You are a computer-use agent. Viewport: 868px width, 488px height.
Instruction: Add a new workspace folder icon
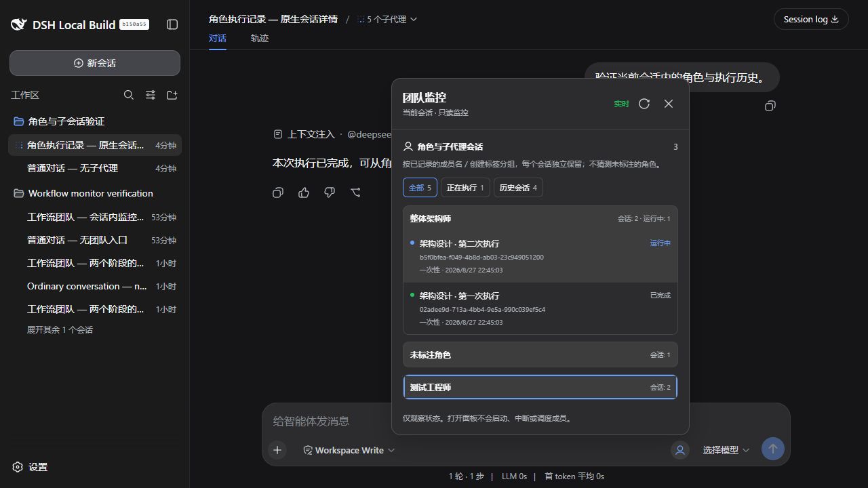pyautogui.click(x=172, y=95)
